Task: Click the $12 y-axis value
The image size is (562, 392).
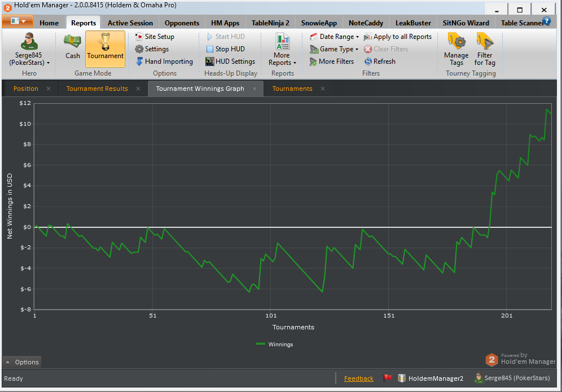Action: tap(25, 103)
